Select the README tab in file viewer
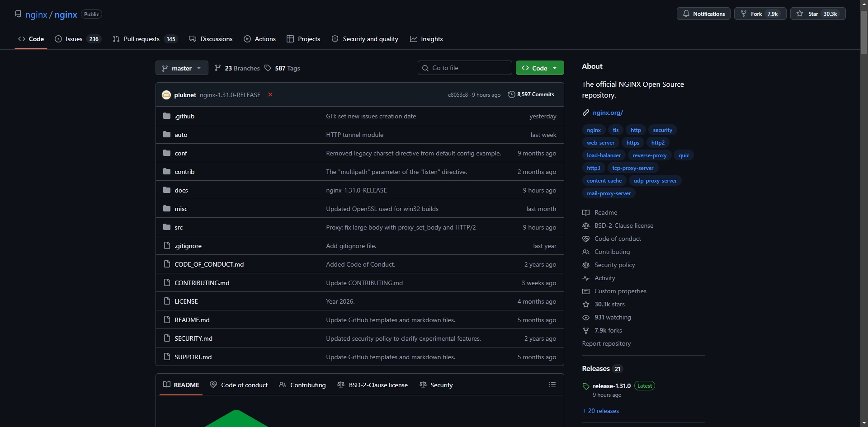Viewport: 868px width, 427px height. (181, 385)
